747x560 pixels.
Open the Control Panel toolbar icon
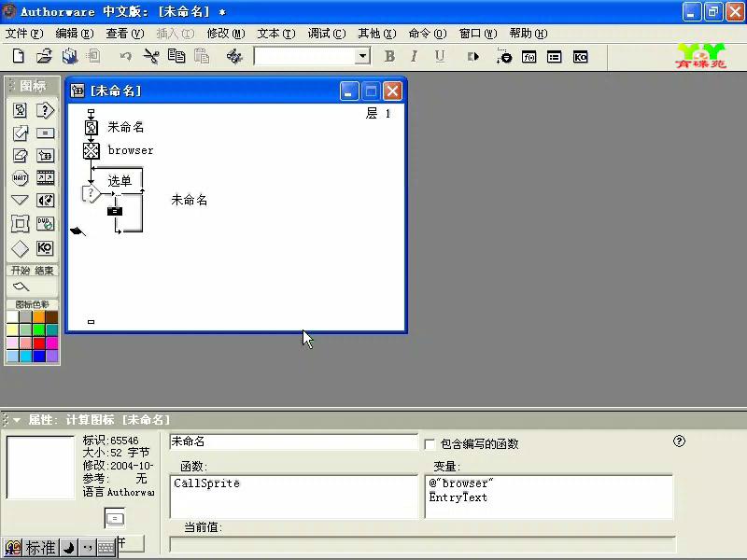pos(503,56)
